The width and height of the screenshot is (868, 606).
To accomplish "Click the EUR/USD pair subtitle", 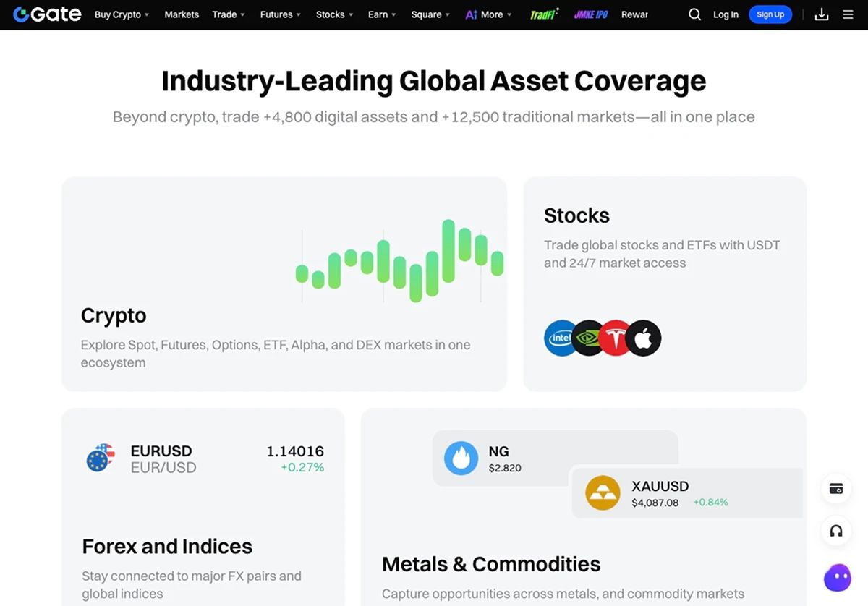I will point(163,468).
